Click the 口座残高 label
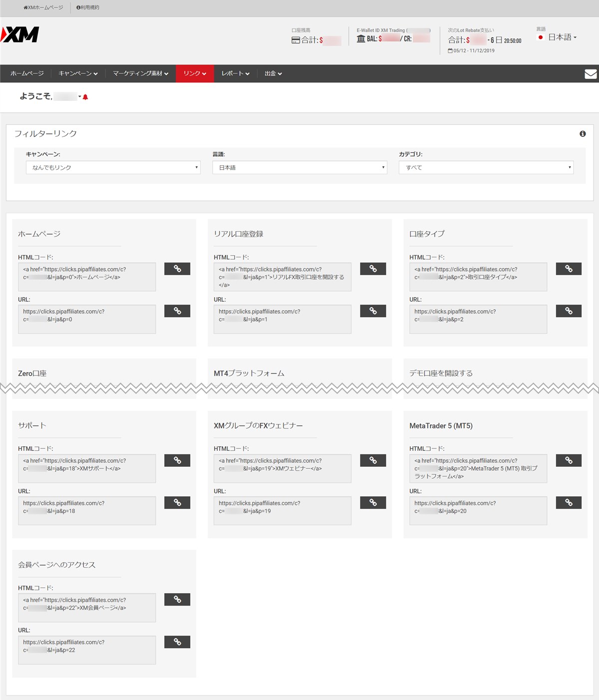The height and width of the screenshot is (700, 599). coord(301,30)
